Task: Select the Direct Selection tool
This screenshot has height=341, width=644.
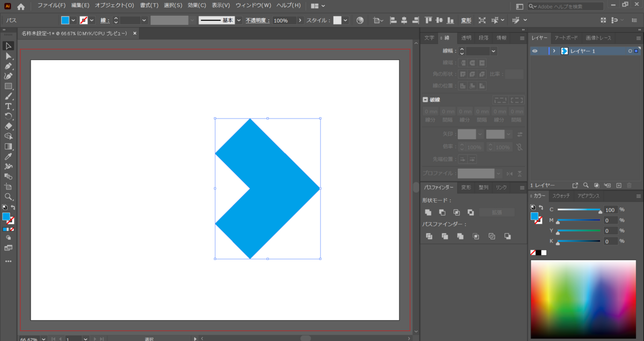Action: [x=9, y=56]
